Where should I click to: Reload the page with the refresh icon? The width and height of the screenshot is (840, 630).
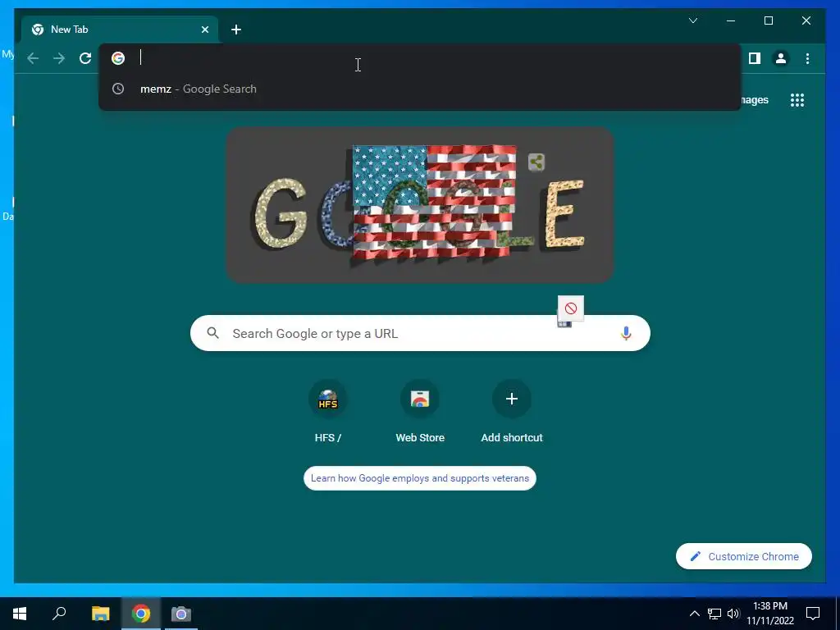click(x=85, y=58)
